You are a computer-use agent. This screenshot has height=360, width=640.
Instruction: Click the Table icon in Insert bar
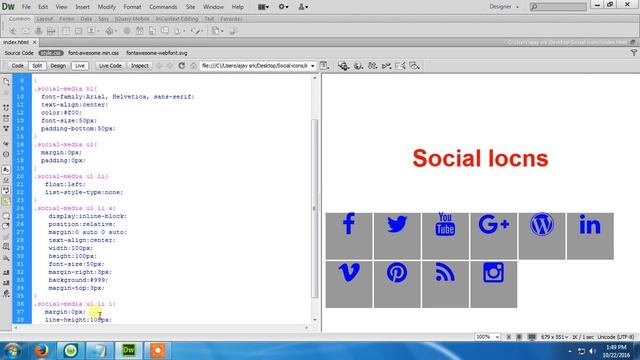tap(66, 31)
